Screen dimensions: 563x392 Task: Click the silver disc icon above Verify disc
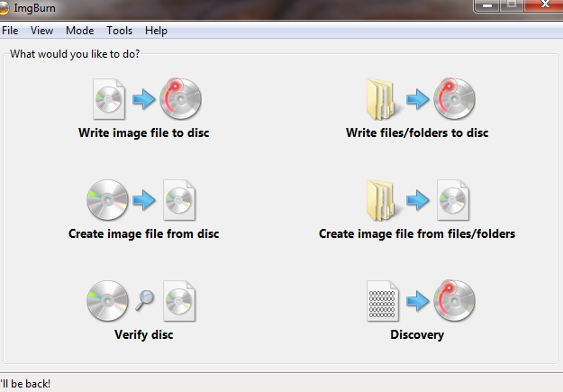[x=107, y=301]
